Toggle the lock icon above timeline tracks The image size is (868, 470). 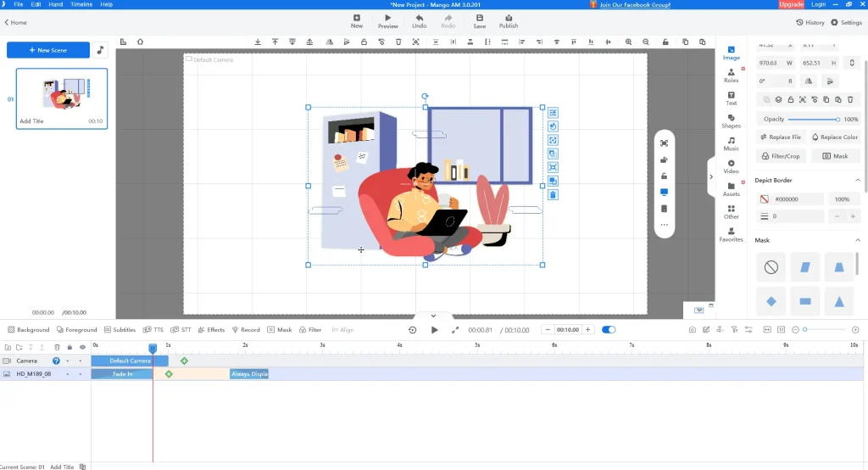[x=70, y=347]
